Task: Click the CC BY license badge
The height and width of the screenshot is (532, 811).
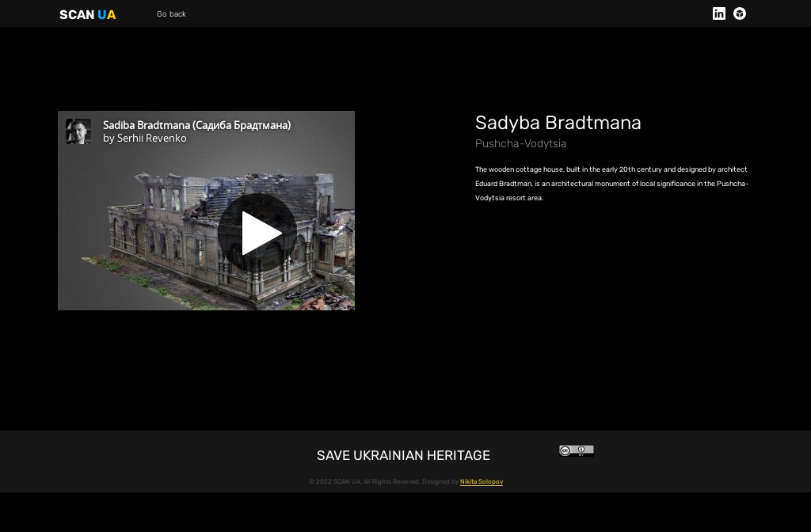Action: [x=577, y=450]
